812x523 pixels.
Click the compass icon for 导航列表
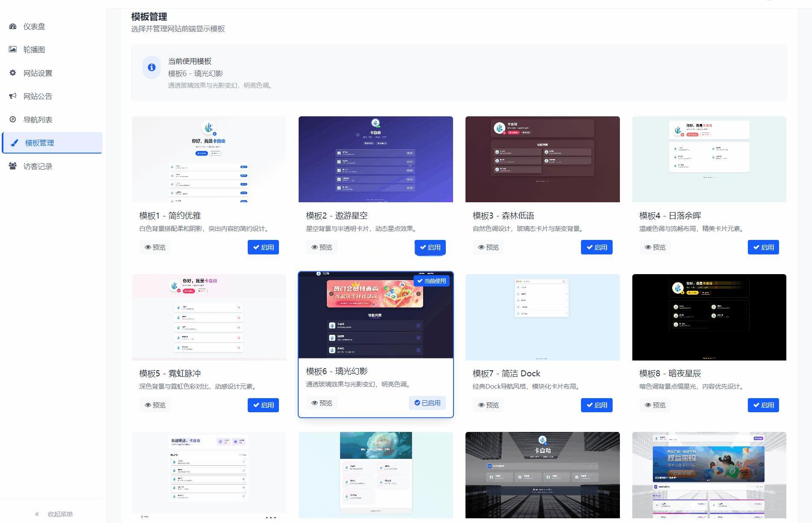click(x=13, y=120)
